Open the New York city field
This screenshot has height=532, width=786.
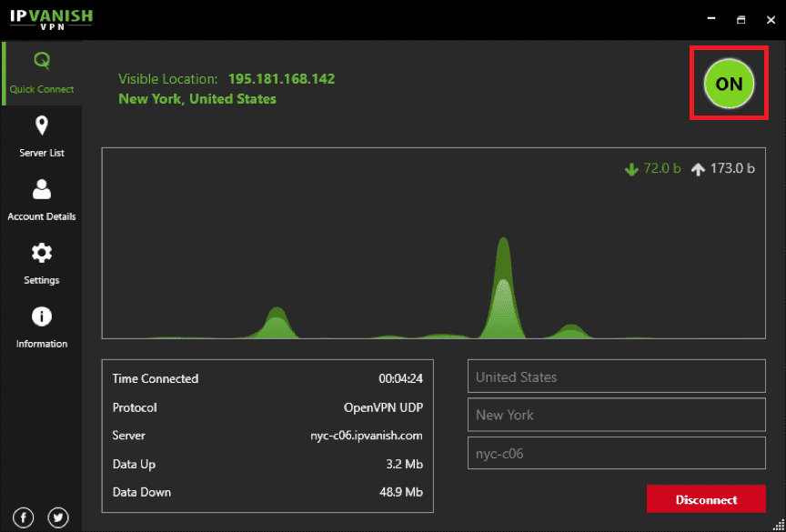click(x=617, y=415)
